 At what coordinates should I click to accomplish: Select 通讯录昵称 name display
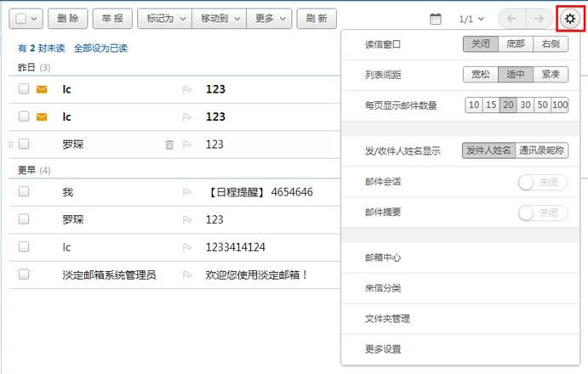click(542, 150)
